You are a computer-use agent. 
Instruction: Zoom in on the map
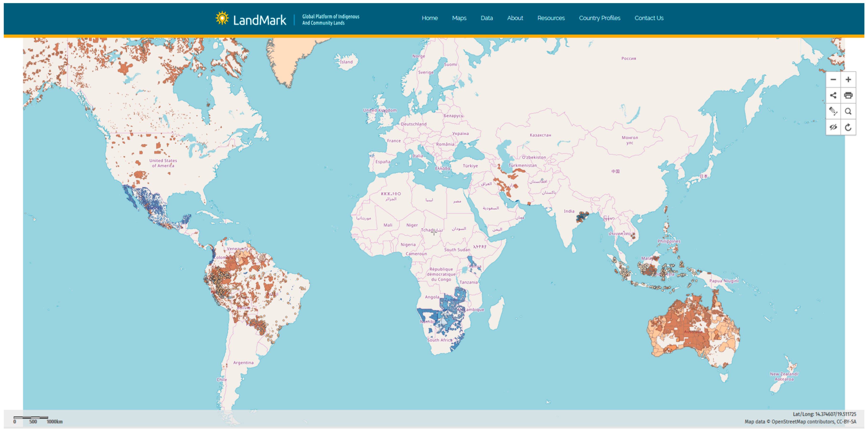(848, 80)
